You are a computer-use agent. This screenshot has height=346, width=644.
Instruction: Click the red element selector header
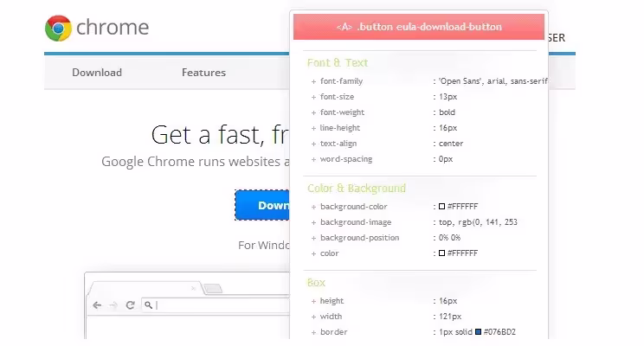(x=418, y=27)
